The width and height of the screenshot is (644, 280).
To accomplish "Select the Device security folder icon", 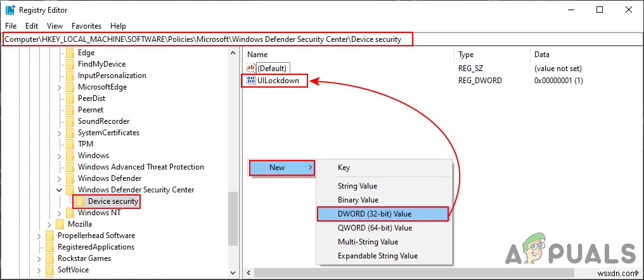I will [80, 201].
